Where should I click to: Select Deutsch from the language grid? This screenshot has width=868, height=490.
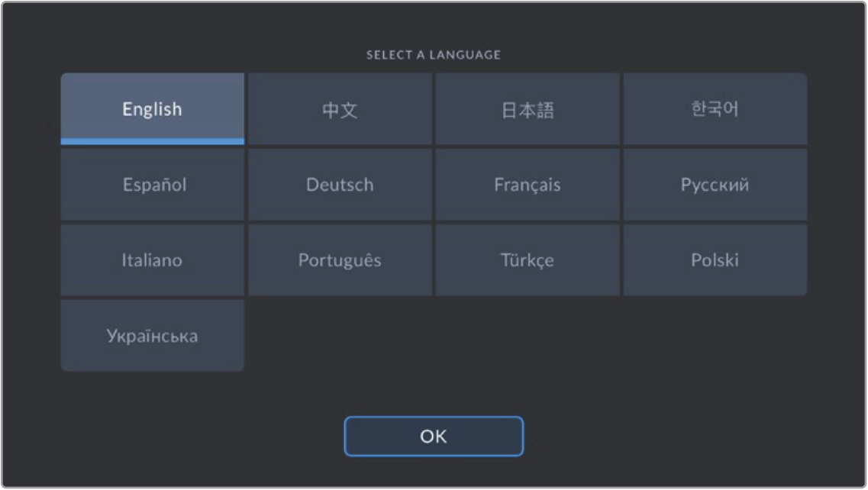pos(340,185)
